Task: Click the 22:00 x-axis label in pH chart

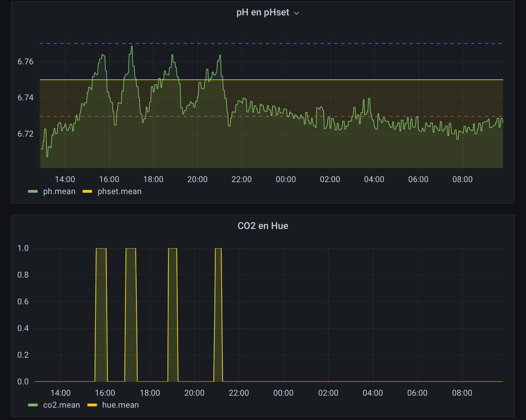Action: click(241, 179)
